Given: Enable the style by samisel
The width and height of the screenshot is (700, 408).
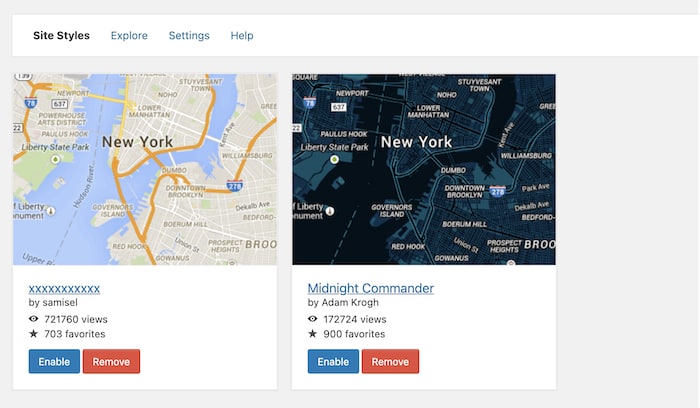Looking at the screenshot, I should [x=54, y=362].
